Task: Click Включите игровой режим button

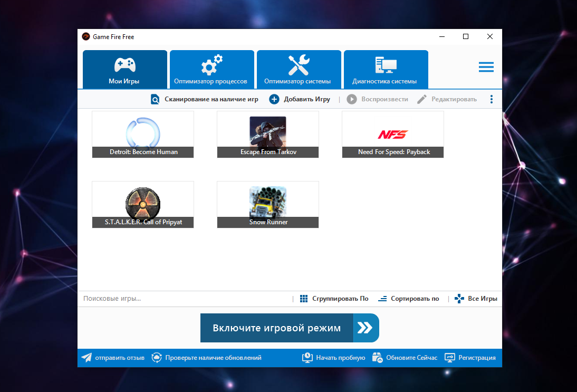Action: pos(290,328)
